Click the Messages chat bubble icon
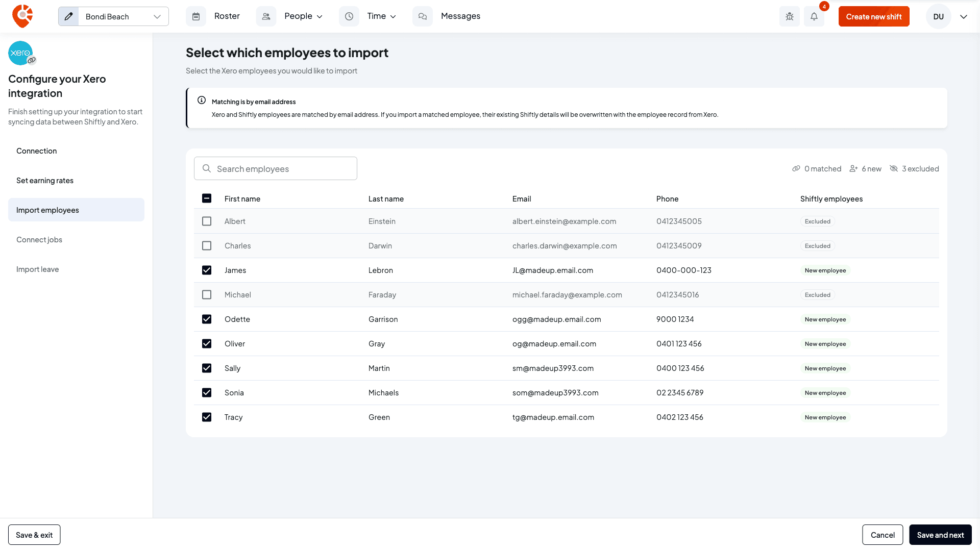Screen dimensions: 980x551 (423, 16)
